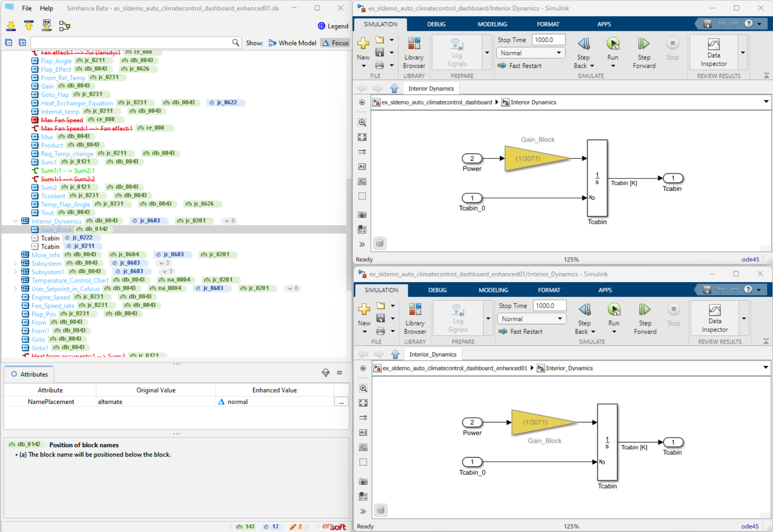
Task: Expand the User_Setpoint_in_Celsius tree node
Action: [x=15, y=289]
